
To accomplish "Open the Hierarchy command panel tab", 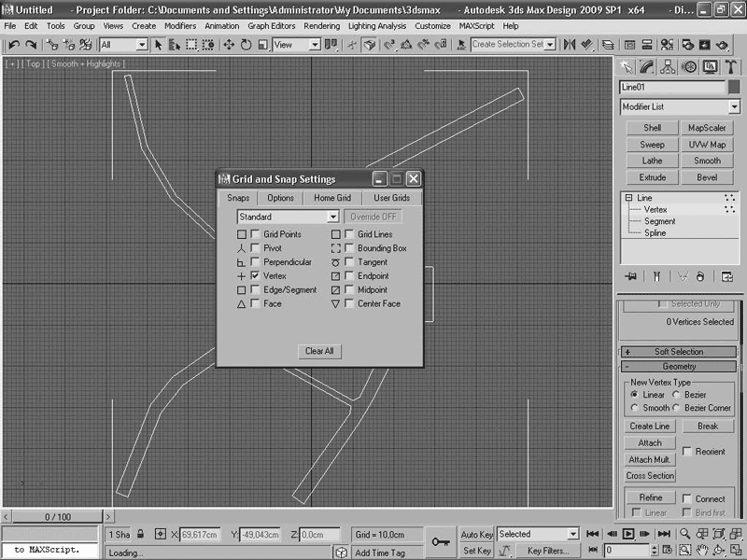I will pos(668,66).
